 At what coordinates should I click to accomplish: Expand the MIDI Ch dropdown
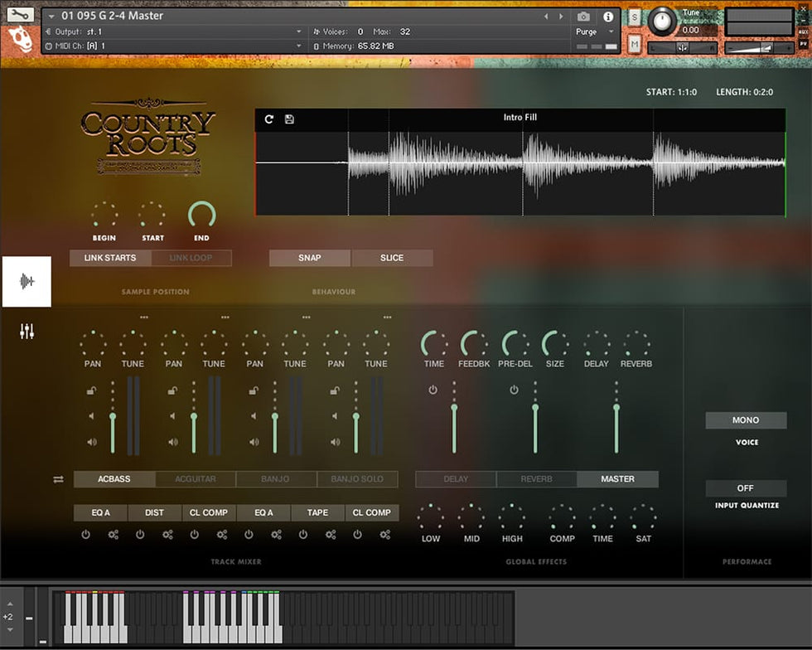[x=299, y=46]
